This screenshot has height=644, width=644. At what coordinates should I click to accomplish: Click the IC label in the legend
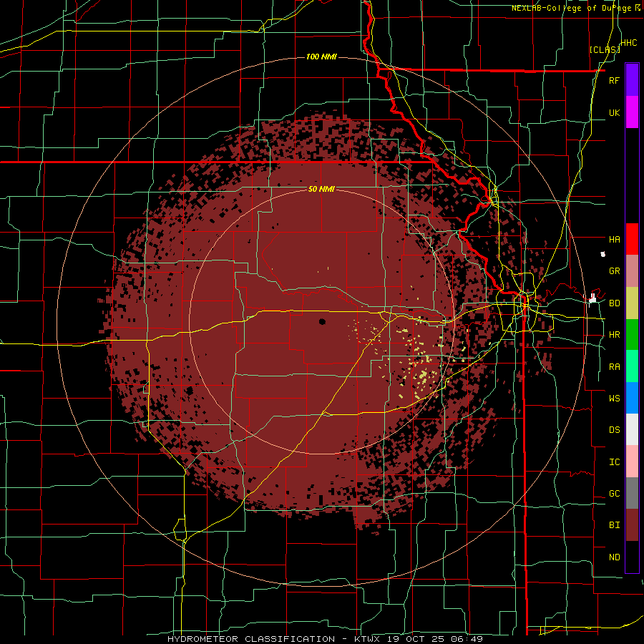pos(614,462)
